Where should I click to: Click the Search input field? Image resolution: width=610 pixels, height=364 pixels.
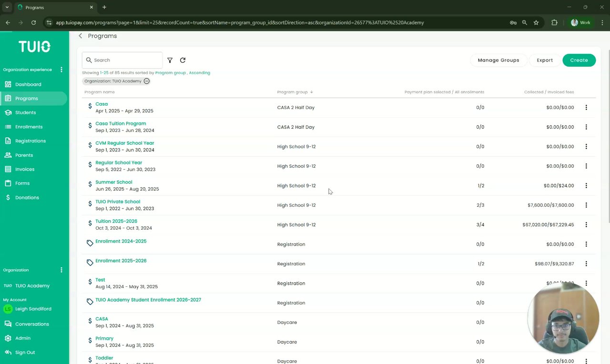[x=122, y=61]
